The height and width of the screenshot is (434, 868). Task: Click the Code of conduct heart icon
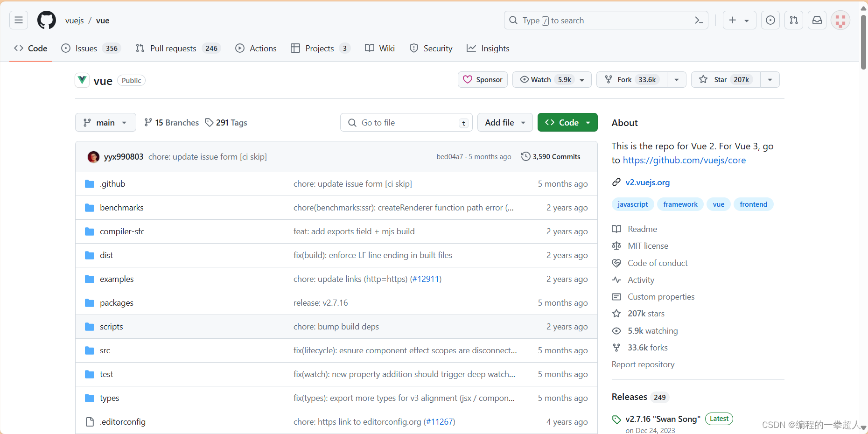point(616,263)
